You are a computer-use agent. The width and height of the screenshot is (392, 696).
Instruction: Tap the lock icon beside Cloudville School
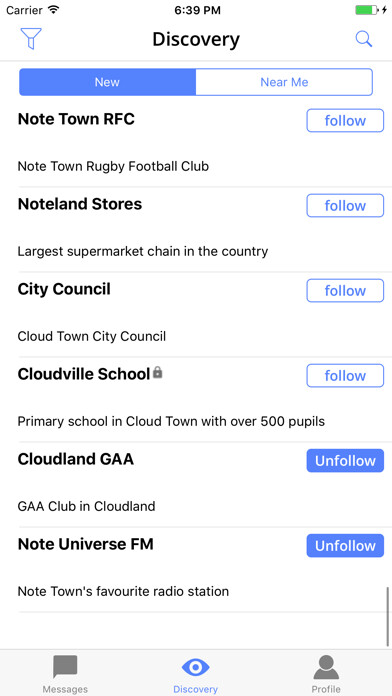[158, 373]
